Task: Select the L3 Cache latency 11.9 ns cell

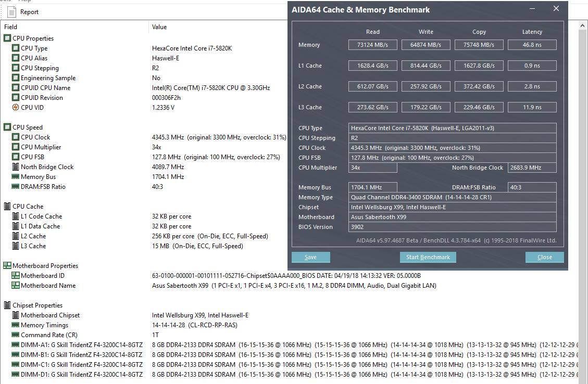Action: (532, 107)
